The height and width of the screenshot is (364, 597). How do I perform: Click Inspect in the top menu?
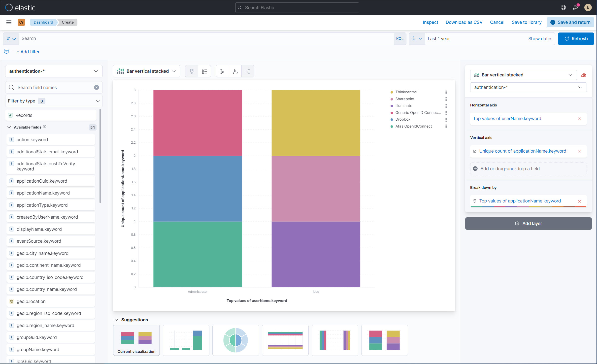coord(431,22)
